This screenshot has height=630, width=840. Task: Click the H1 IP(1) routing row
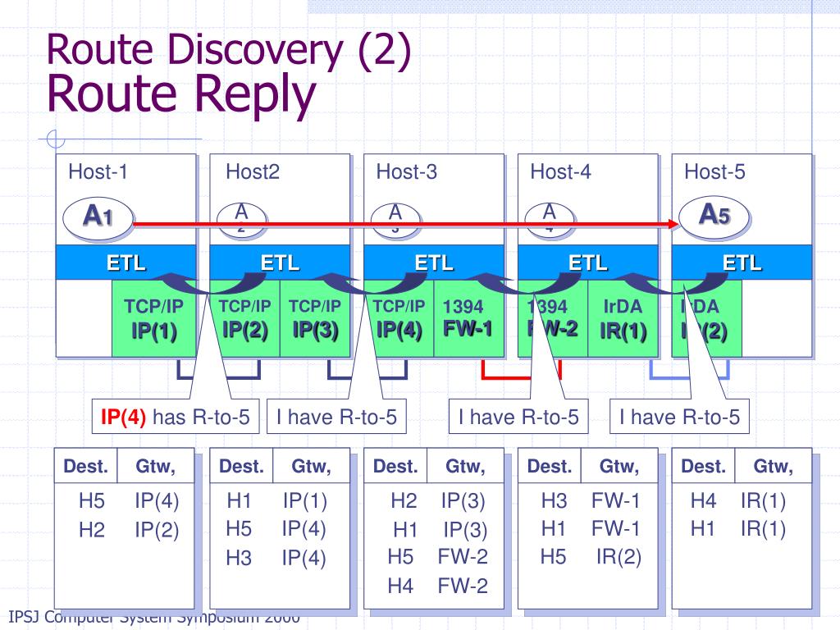pyautogui.click(x=277, y=501)
